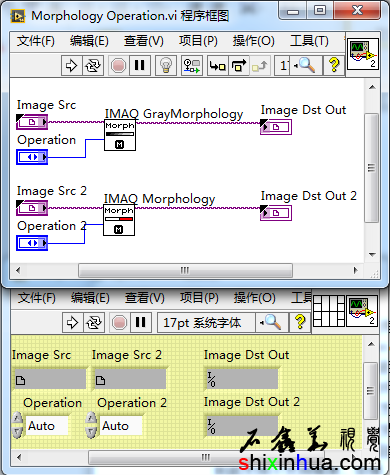The width and height of the screenshot is (390, 475).
Task: Click front panel connector pane grid
Action: (x=329, y=311)
